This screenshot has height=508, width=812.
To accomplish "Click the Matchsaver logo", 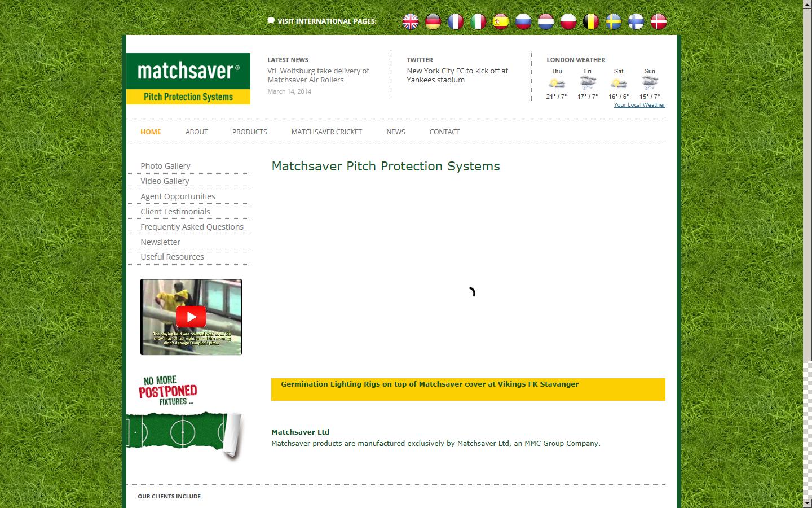I will [188, 77].
